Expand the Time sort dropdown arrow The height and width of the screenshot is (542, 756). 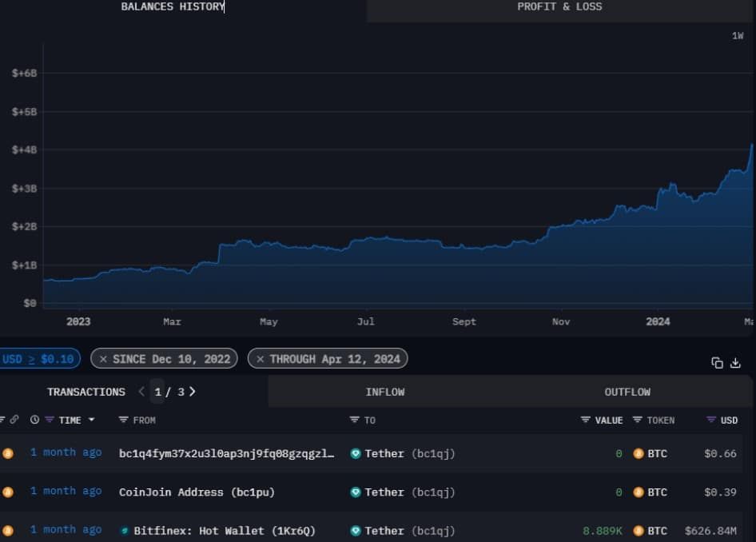(x=92, y=420)
